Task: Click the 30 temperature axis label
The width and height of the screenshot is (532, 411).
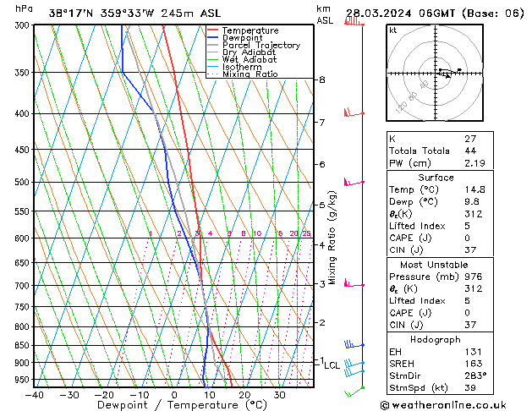Action: click(279, 395)
